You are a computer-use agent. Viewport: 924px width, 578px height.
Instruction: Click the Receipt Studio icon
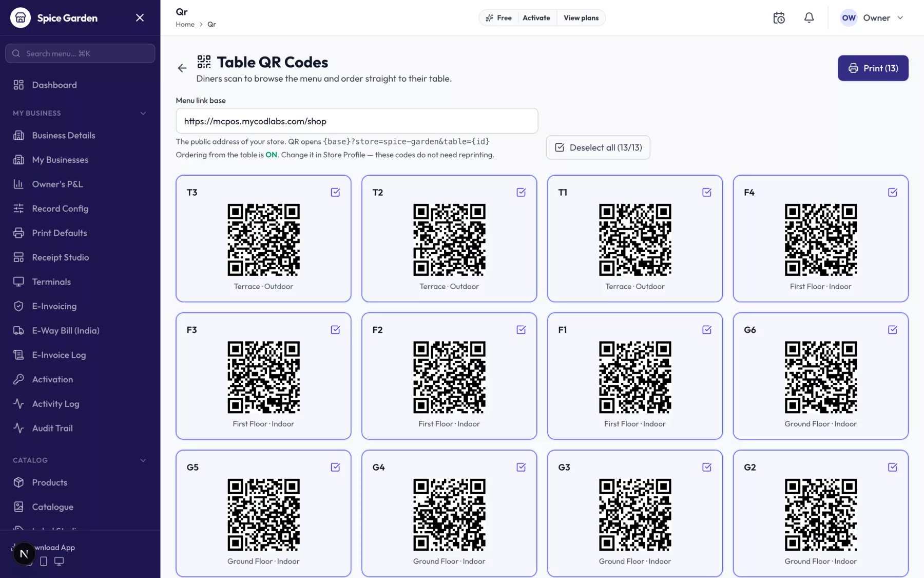(x=18, y=257)
